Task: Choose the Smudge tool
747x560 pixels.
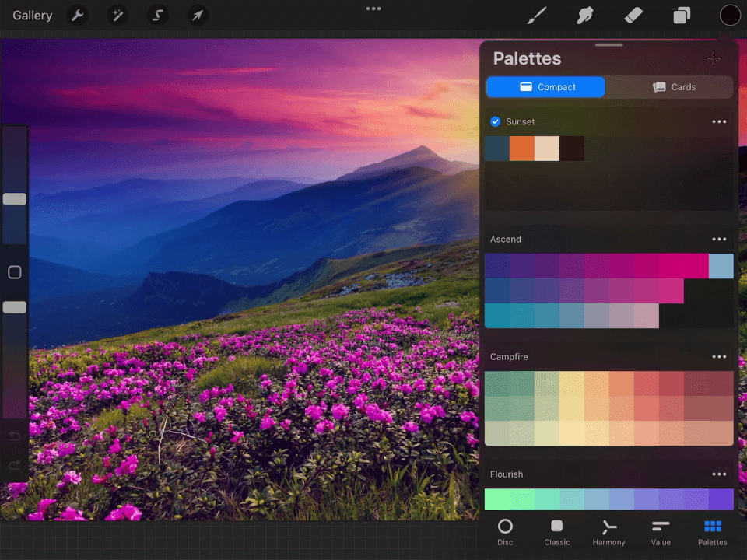Action: (x=585, y=16)
